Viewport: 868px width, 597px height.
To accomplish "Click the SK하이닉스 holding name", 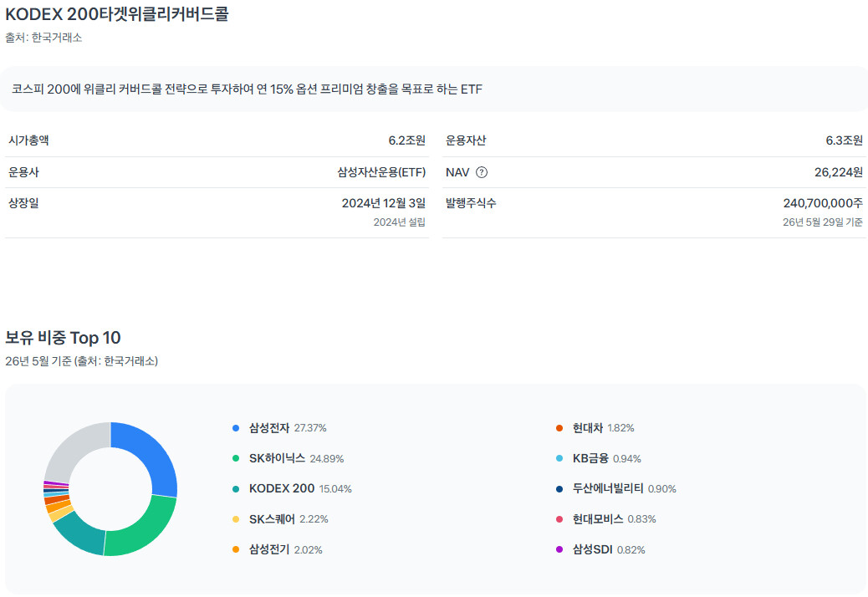I will (277, 459).
